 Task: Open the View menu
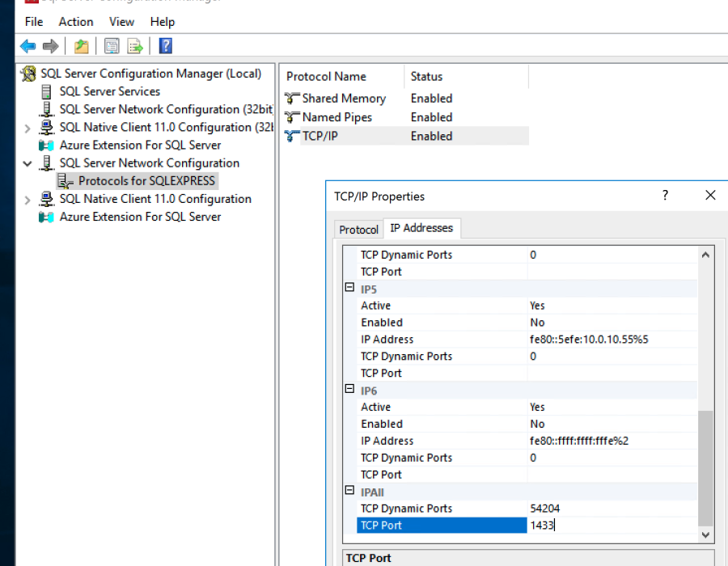[121, 22]
